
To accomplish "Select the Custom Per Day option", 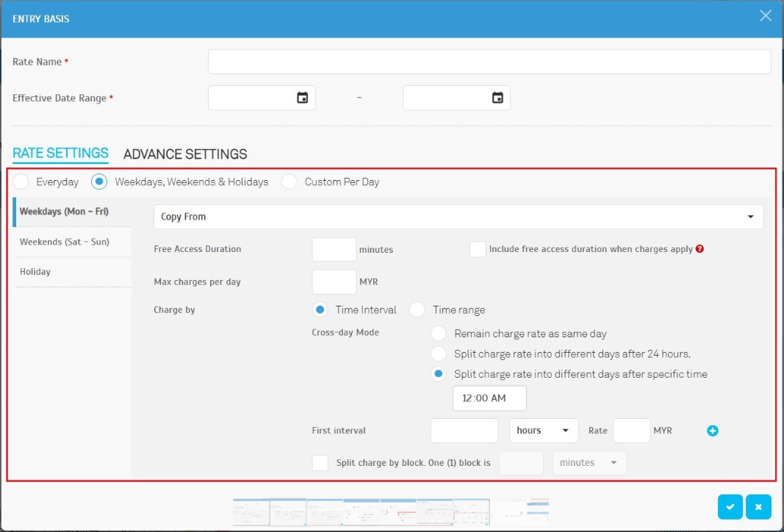I will 289,181.
